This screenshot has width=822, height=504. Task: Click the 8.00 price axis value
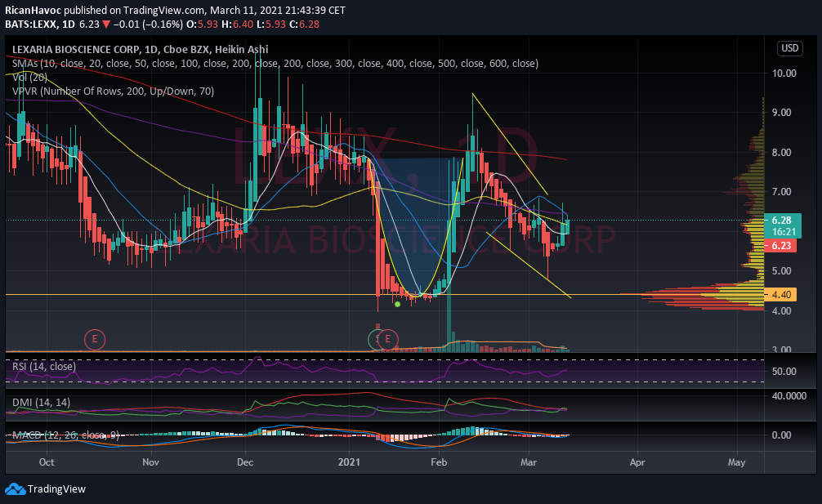pyautogui.click(x=782, y=153)
